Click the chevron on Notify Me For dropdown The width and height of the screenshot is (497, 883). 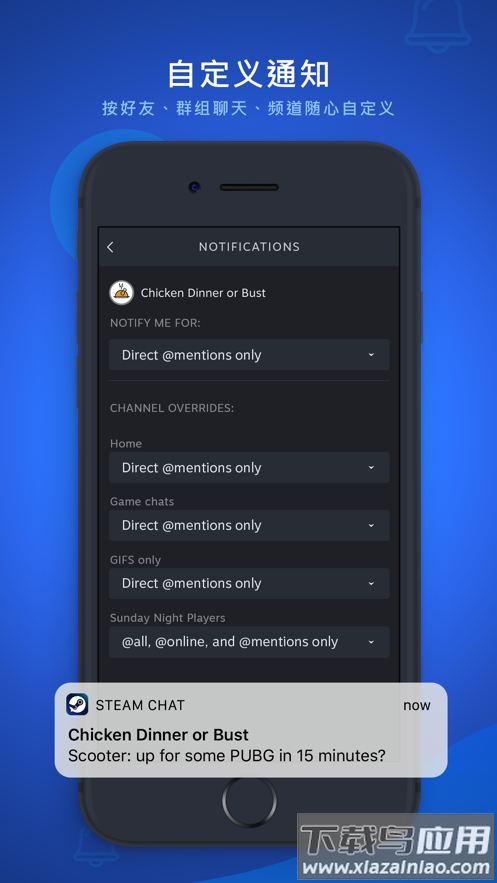(x=371, y=355)
